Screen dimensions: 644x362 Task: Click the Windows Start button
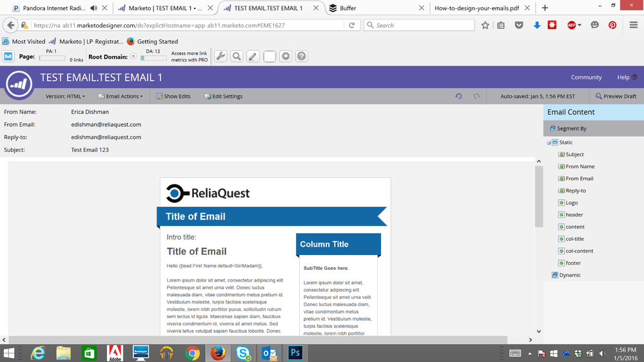coord(8,352)
